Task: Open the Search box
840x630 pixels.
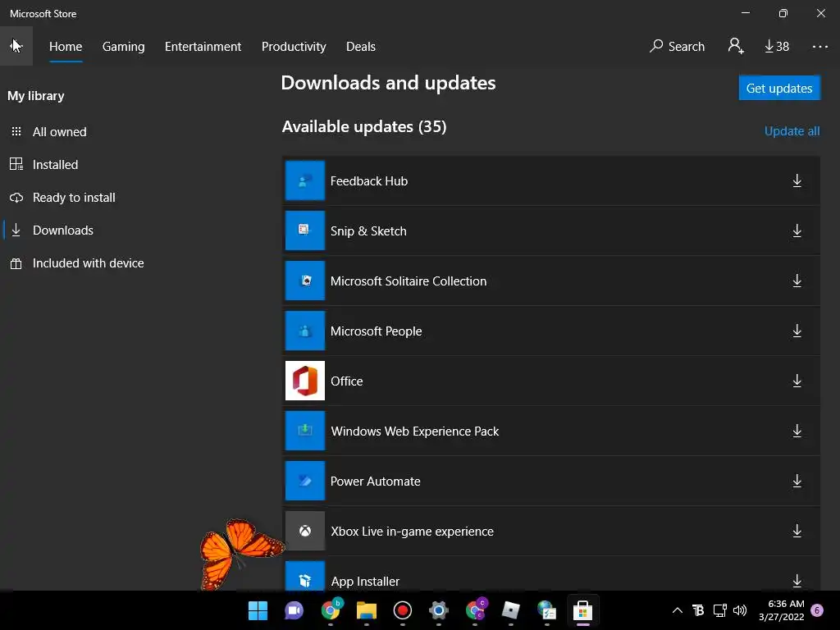Action: point(677,47)
